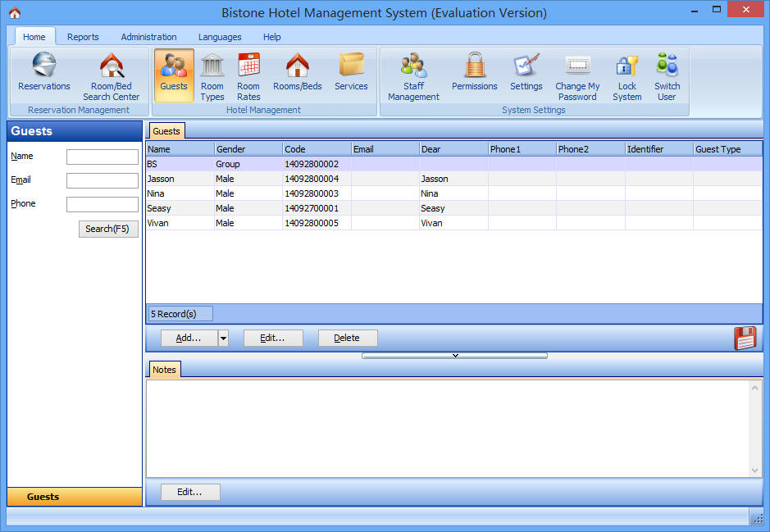Viewport: 770px width, 532px height.
Task: Sort by the Dear column header
Action: (x=453, y=149)
